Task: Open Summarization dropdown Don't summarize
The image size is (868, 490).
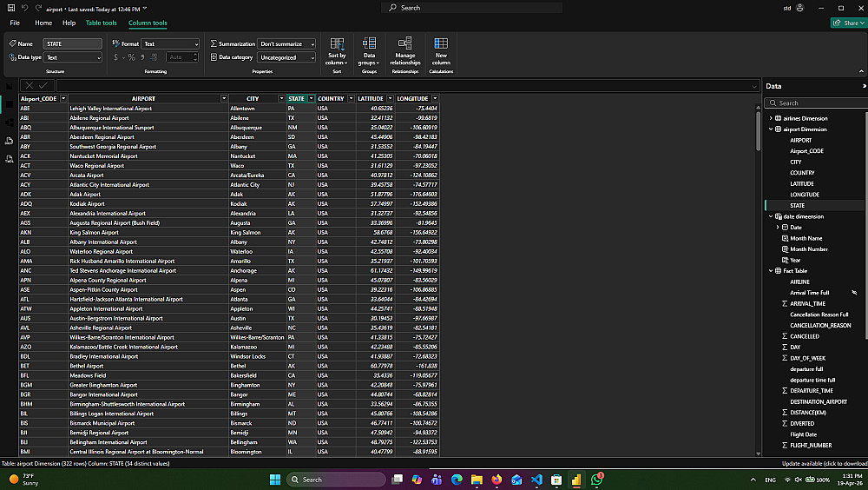Action: point(286,43)
